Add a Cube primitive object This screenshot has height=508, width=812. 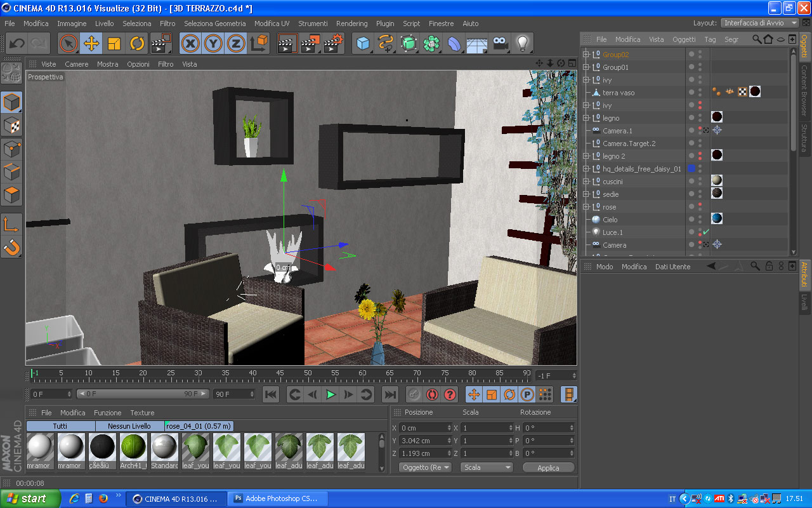pos(363,44)
